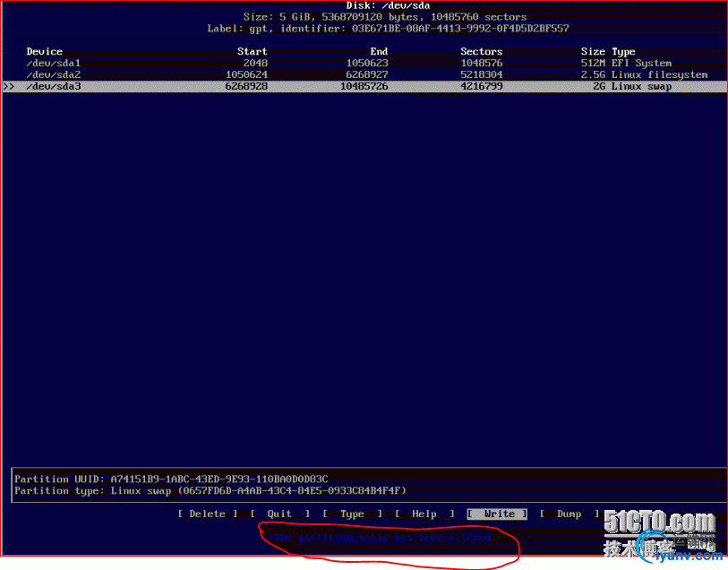Click end sector 10485726

point(364,86)
